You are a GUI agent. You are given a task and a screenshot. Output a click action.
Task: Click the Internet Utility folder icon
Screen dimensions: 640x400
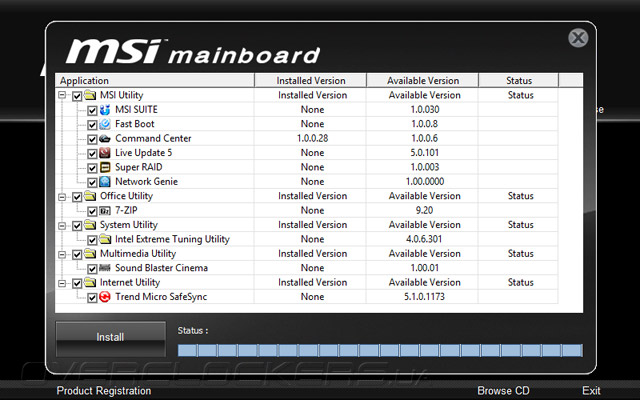[90, 282]
